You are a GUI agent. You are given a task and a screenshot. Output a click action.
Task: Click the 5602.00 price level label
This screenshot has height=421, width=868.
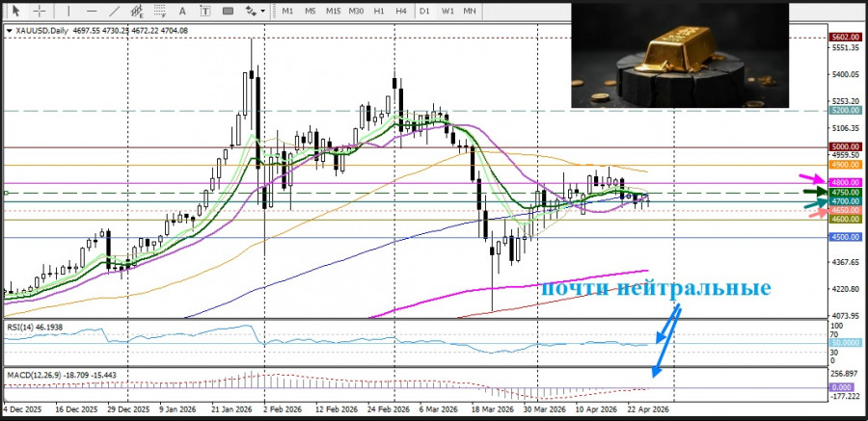[845, 38]
